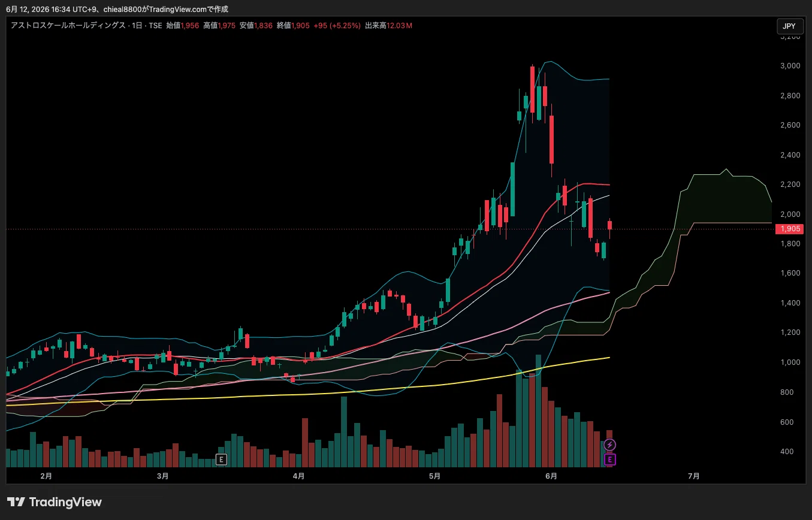Click the 始値 1,956 open value

coord(182,26)
